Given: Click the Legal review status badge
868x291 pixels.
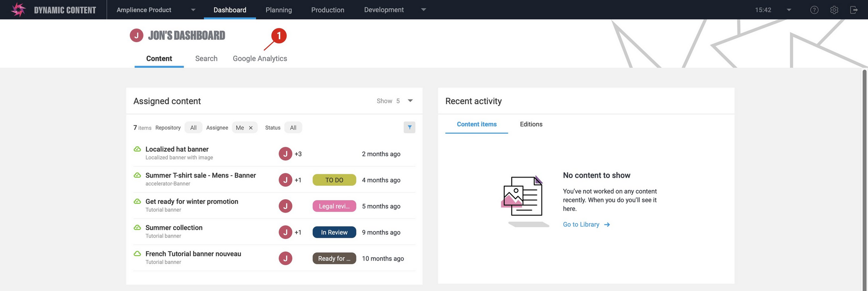Looking at the screenshot, I should (x=334, y=206).
